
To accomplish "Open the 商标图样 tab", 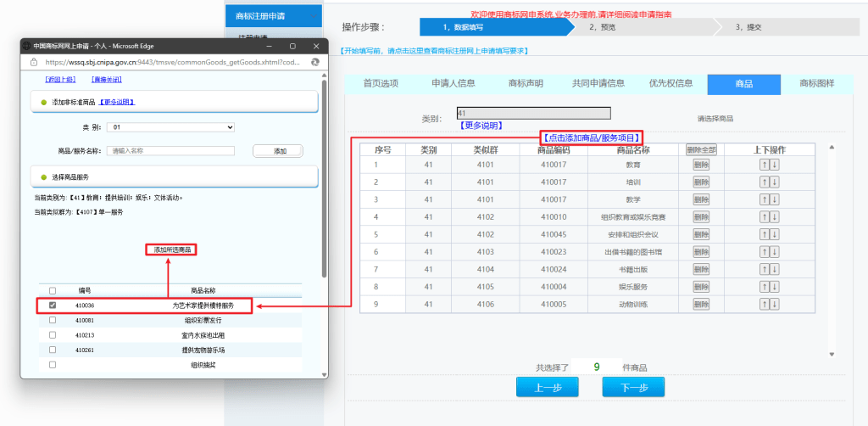I will click(816, 84).
